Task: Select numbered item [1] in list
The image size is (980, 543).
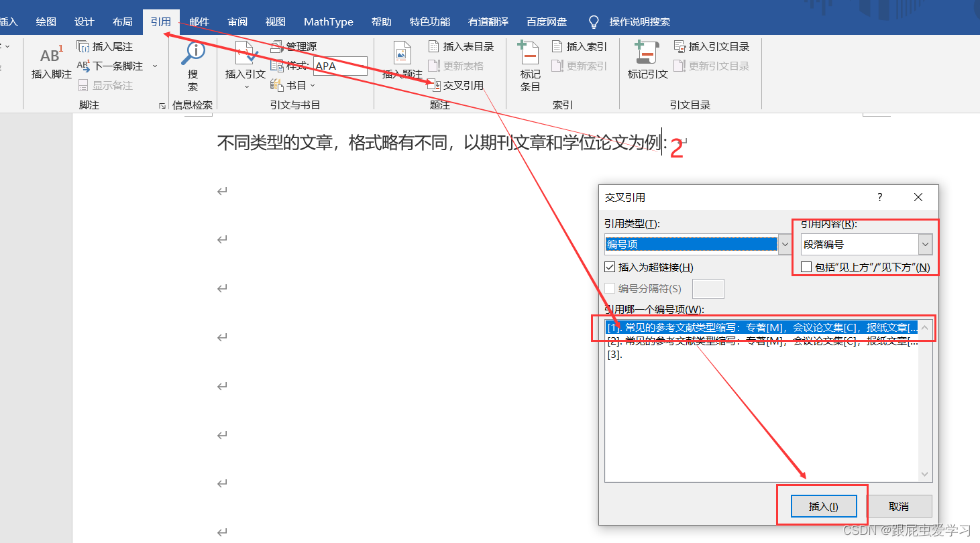Action: [762, 327]
